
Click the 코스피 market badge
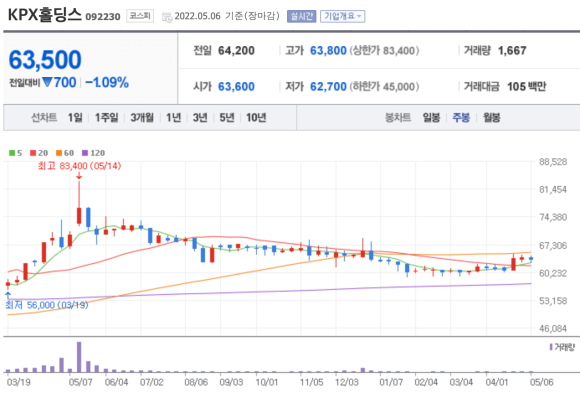[140, 16]
